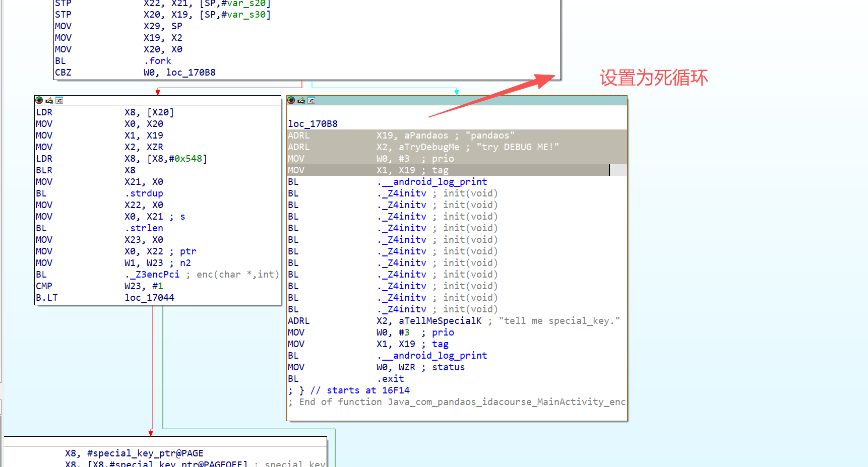This screenshot has width=868, height=467.
Task: Select the MOV X29, SP line
Action: (118, 26)
